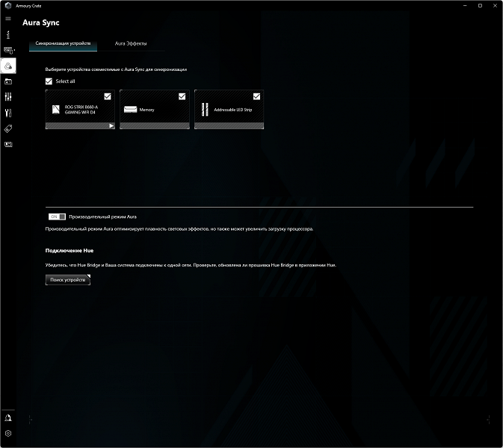Open the Deals tag icon

pyautogui.click(x=8, y=129)
